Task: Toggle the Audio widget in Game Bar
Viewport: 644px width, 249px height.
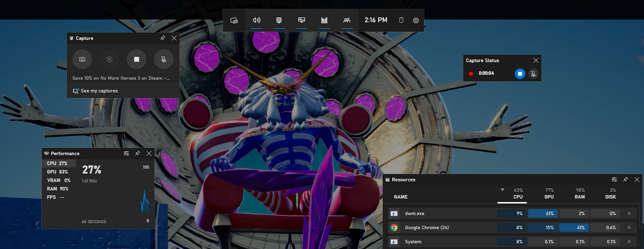Action: 256,21
